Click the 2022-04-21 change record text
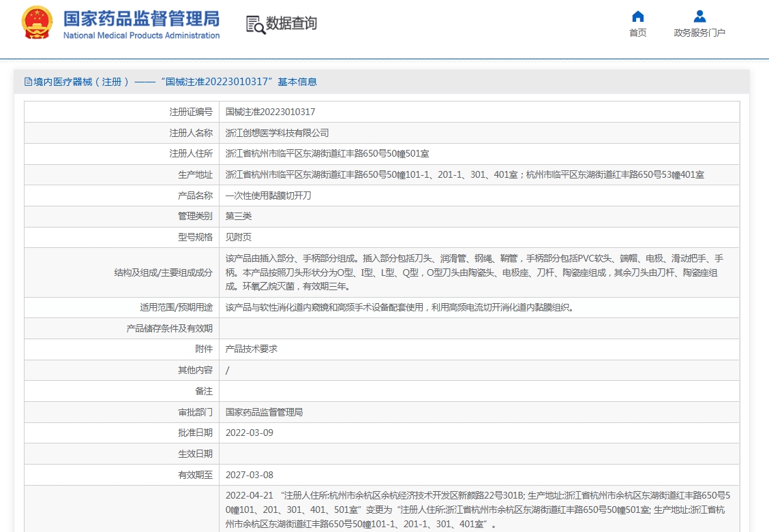The width and height of the screenshot is (769, 532). click(x=478, y=510)
